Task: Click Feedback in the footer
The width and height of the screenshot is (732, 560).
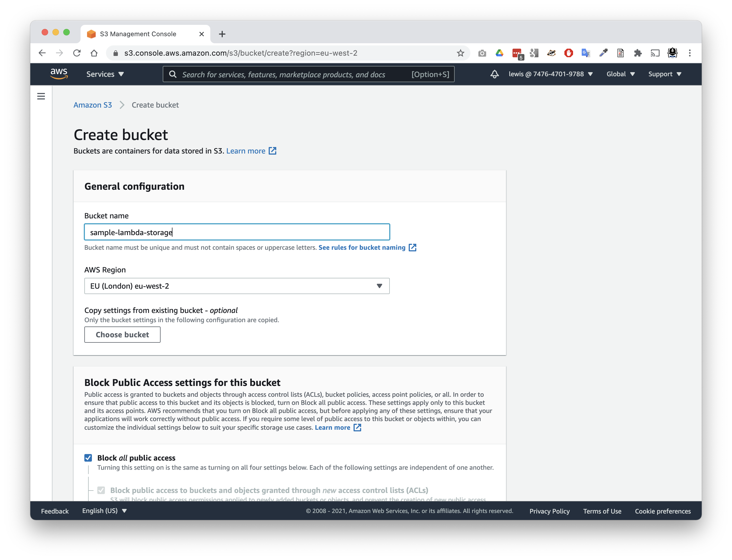Action: coord(55,511)
